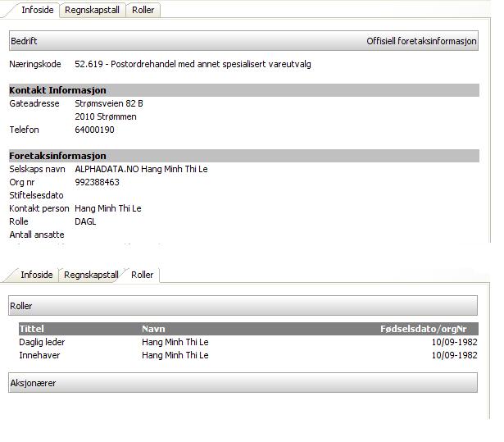This screenshot has height=442, width=504.
Task: Switch to Roller tab in upper panel
Action: pos(143,10)
